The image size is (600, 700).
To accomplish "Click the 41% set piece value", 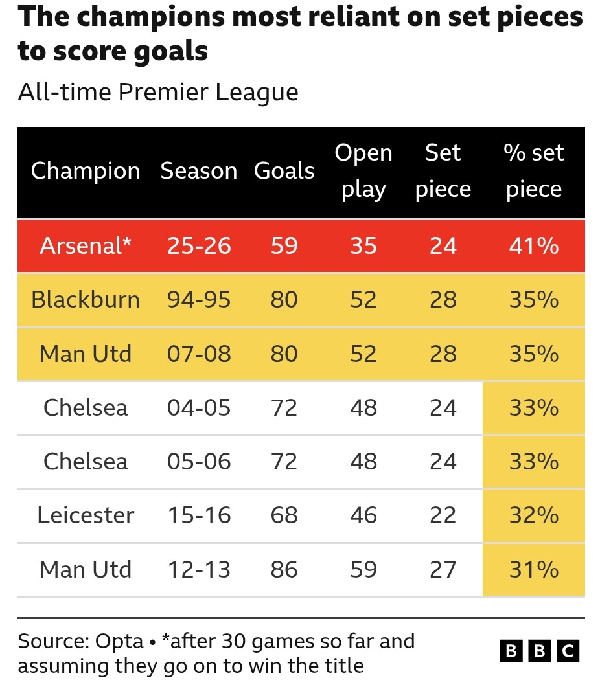I will tap(534, 246).
